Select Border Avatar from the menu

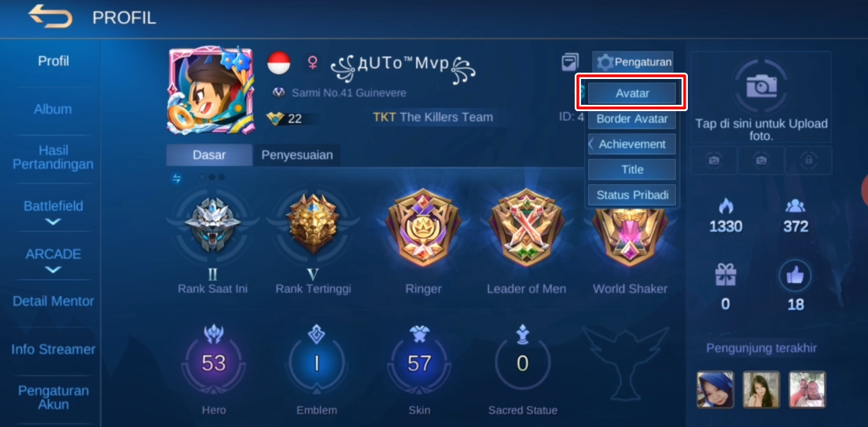632,119
